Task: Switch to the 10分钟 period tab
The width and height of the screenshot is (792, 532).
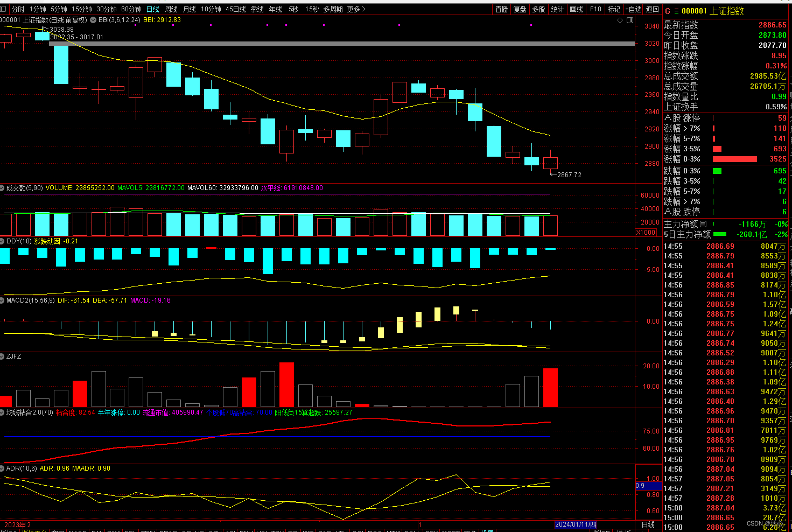Action: (x=211, y=9)
